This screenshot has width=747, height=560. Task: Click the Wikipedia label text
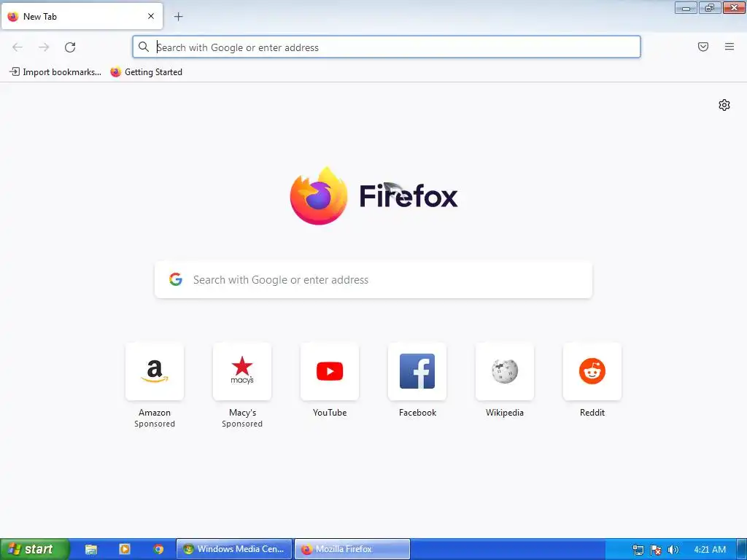click(505, 413)
